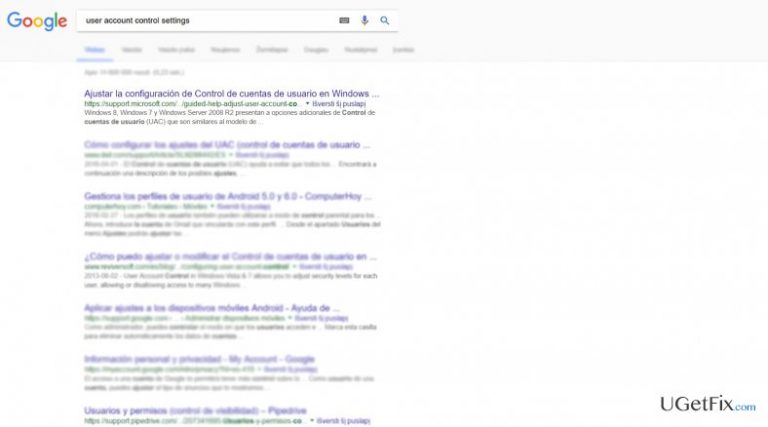
Task: Open 'Usuarios y permisos (control de visibilidad) - Pipedrive'
Action: tap(195, 411)
